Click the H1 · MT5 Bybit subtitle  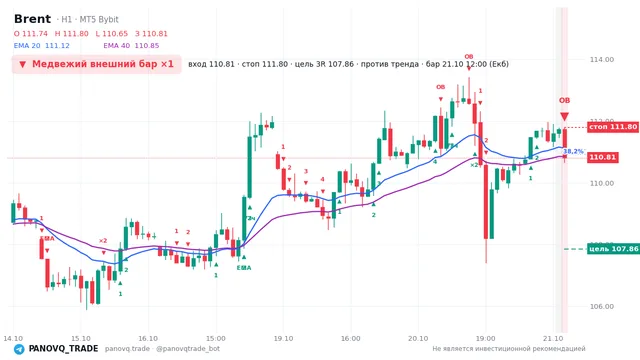87,19
